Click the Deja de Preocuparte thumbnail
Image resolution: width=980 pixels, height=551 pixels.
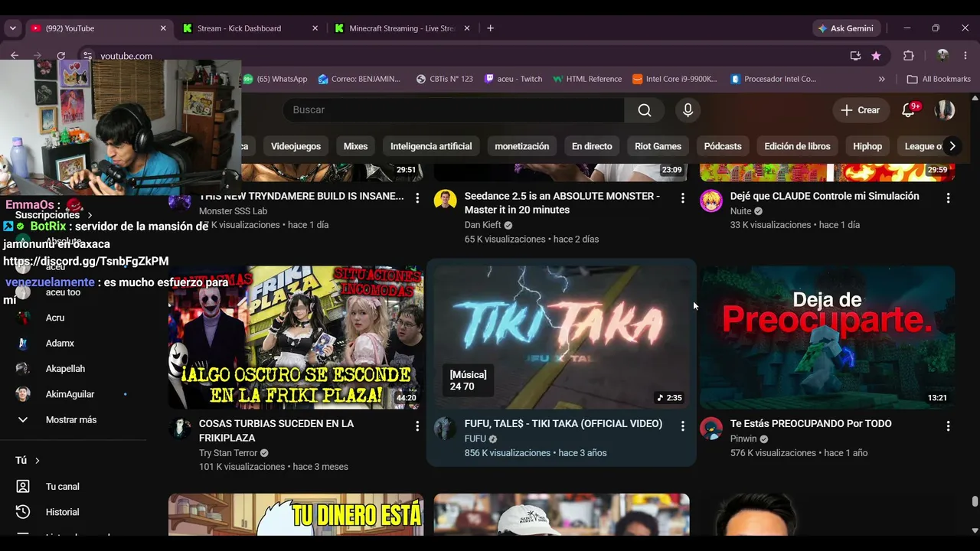828,337
